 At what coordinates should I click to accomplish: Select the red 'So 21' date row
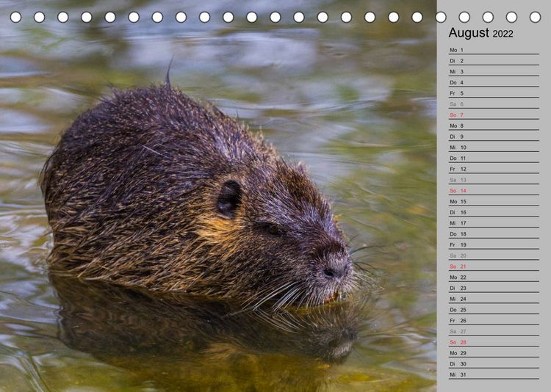(x=494, y=266)
